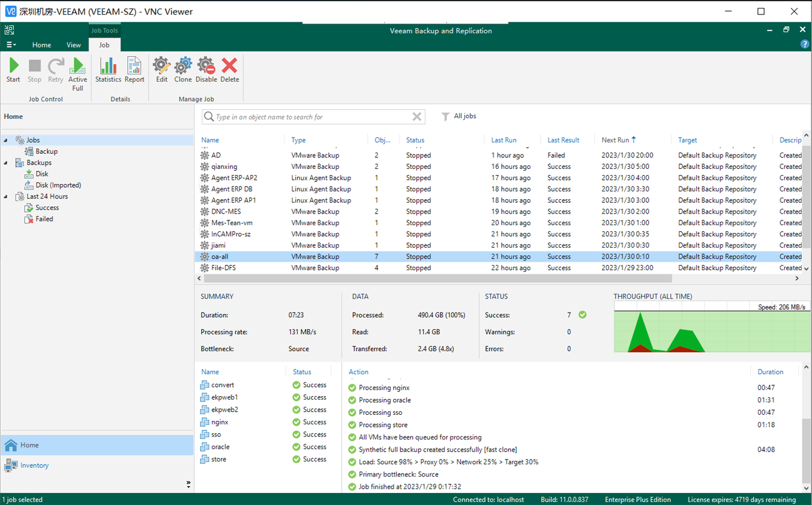The height and width of the screenshot is (505, 812).
Task: Switch to the View tab
Action: click(73, 45)
